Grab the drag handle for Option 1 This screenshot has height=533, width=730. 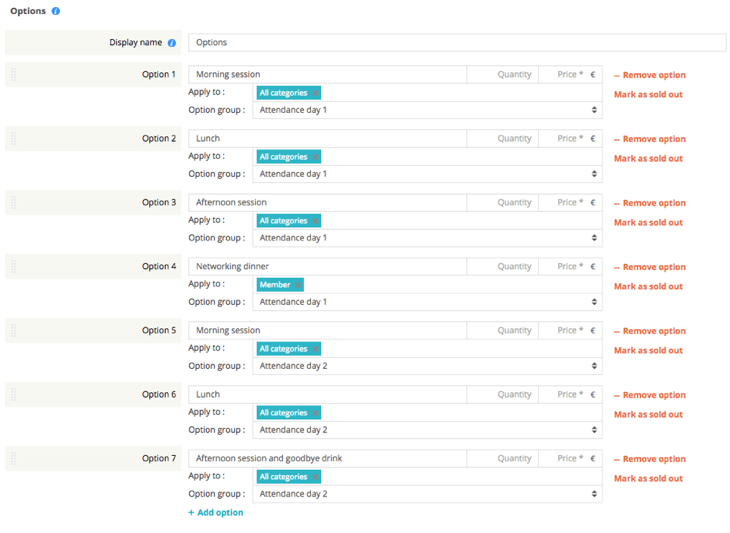[13, 75]
